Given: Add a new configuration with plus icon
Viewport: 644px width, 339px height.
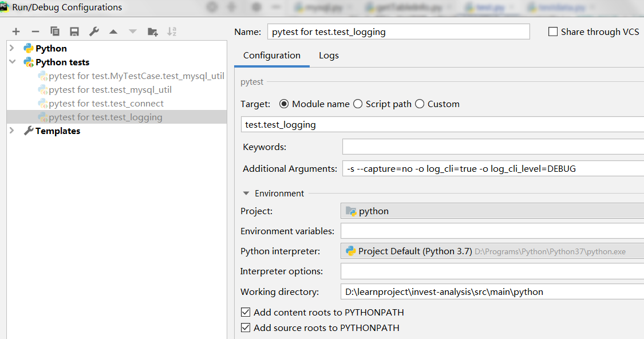Looking at the screenshot, I should [16, 31].
